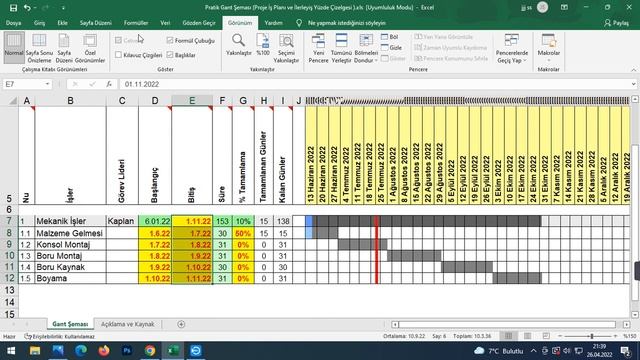Open Edge browser from taskbar
This screenshot has width=640, height=360.
click(x=81, y=351)
